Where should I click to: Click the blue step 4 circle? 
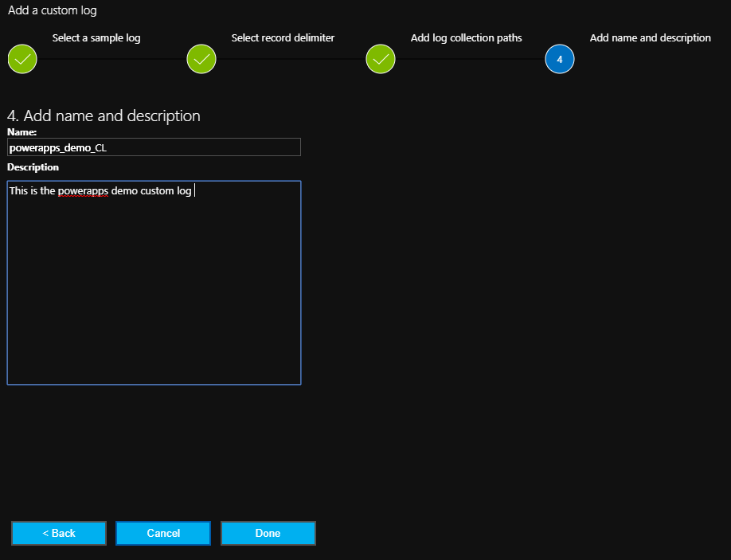[560, 59]
